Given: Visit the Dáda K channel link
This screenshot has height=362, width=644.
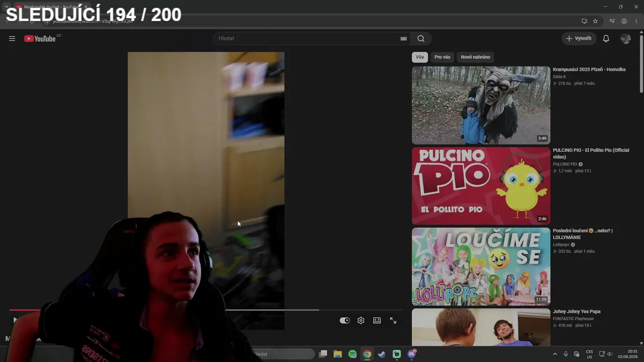Looking at the screenshot, I should [559, 77].
